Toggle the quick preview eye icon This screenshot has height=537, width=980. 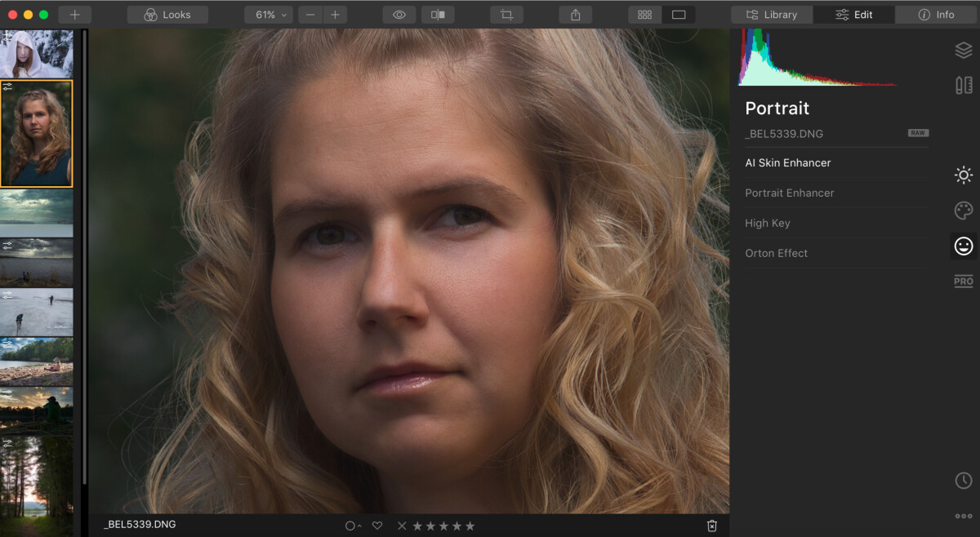point(399,15)
